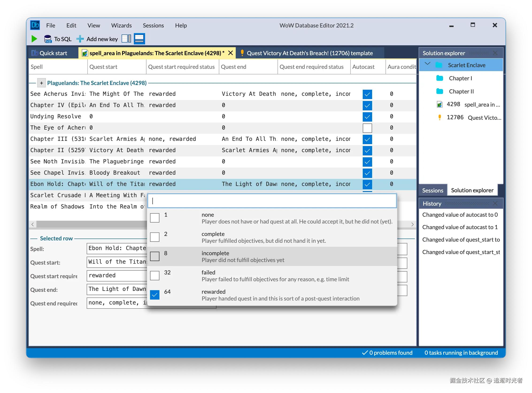The height and width of the screenshot is (393, 532).
Task: Toggle autocast for Chapter IV (Epilogue) row
Action: [367, 105]
